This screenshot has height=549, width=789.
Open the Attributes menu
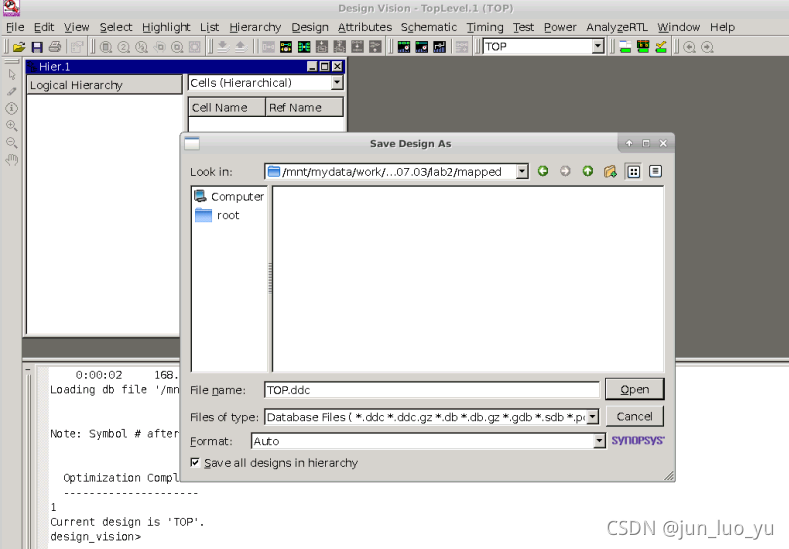click(365, 27)
